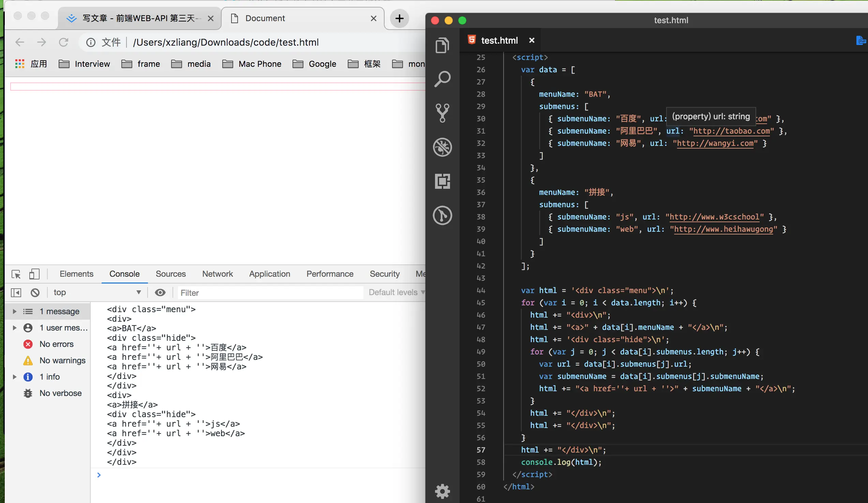This screenshot has width=868, height=503.
Task: Switch to the Network tab
Action: 218,274
